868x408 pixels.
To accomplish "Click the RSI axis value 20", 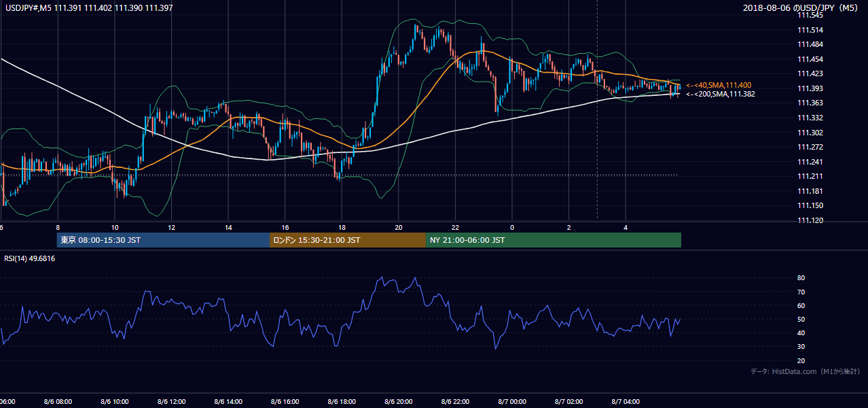I will pyautogui.click(x=801, y=360).
